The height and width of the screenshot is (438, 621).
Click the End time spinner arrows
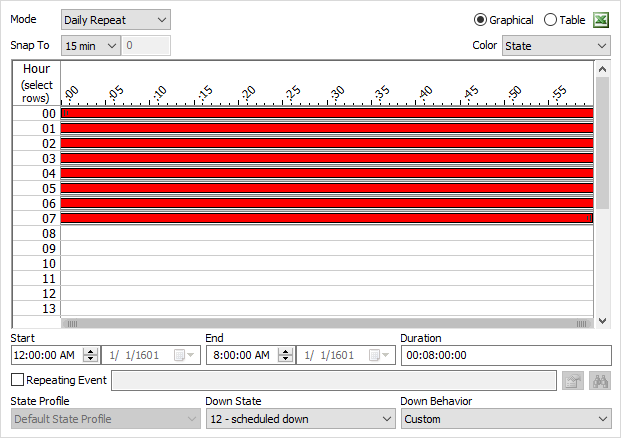[x=286, y=355]
